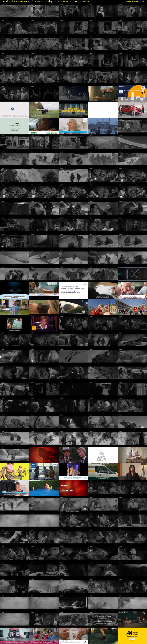Viewport: 147px width, 644px height.
Task: Open the www.dvber.co.uk link in the header
Action: 135,1
